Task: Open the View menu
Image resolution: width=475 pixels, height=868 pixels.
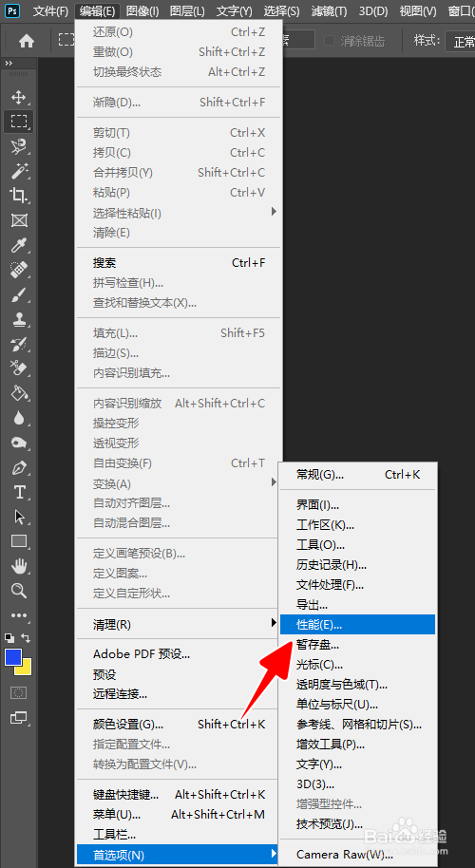Action: pos(418,10)
